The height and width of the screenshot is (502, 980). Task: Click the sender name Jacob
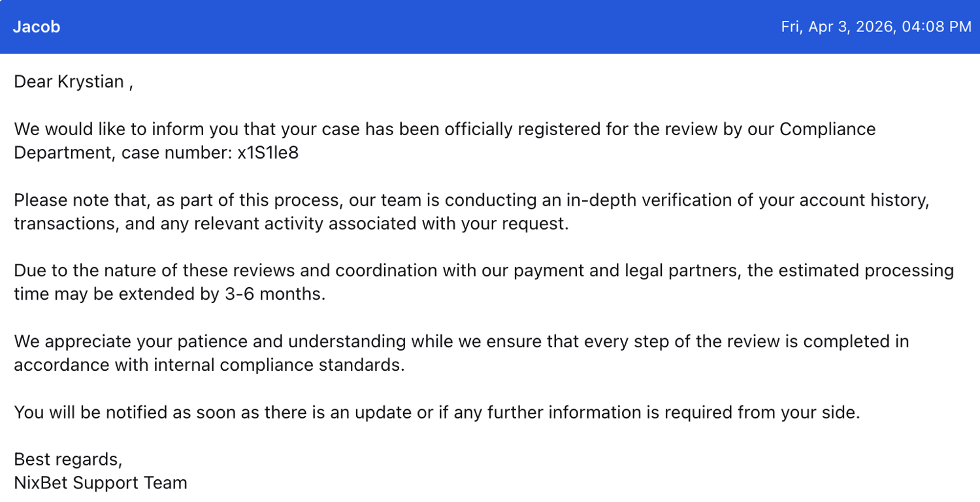37,27
